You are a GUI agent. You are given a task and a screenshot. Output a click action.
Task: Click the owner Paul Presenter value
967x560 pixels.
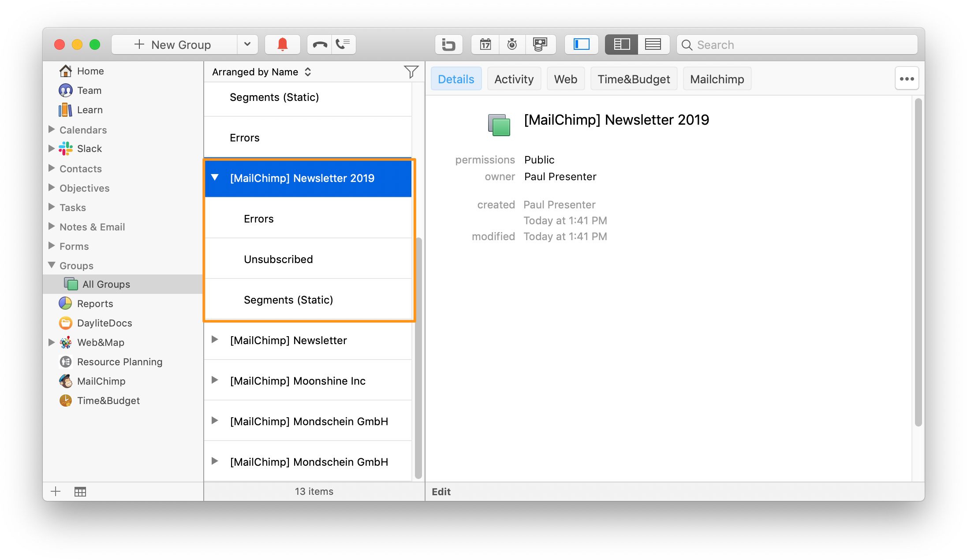(560, 177)
